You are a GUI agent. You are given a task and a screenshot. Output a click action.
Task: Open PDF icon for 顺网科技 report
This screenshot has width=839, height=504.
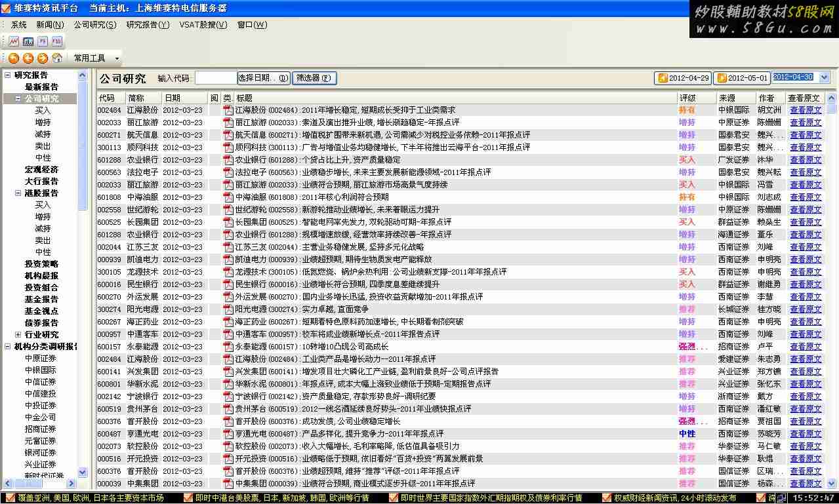tap(228, 147)
